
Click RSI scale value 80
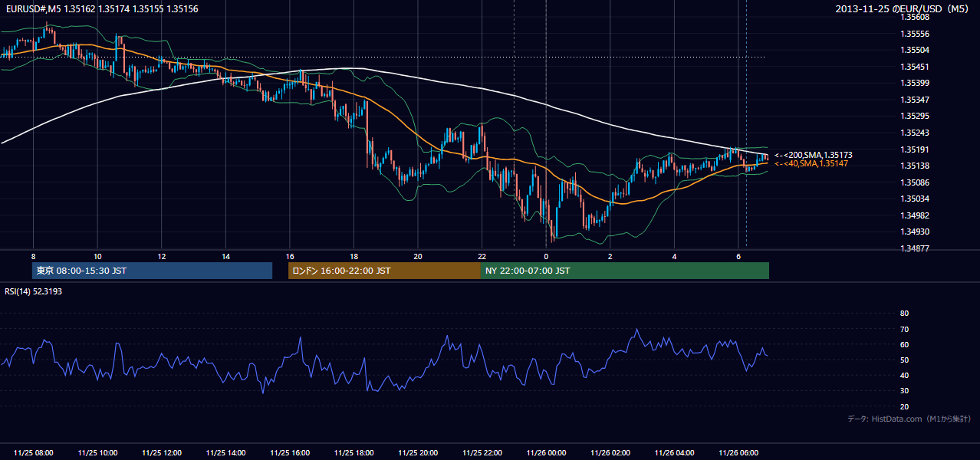click(904, 314)
